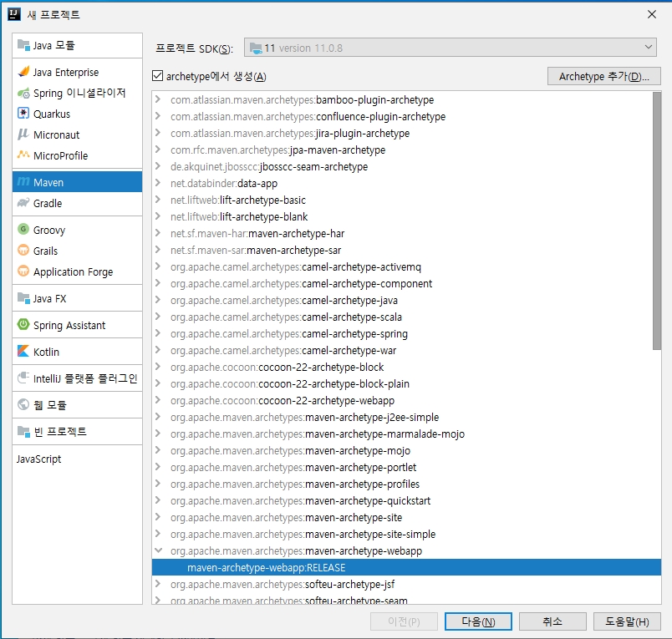
Task: Click the web module globe icon
Action: (23, 404)
